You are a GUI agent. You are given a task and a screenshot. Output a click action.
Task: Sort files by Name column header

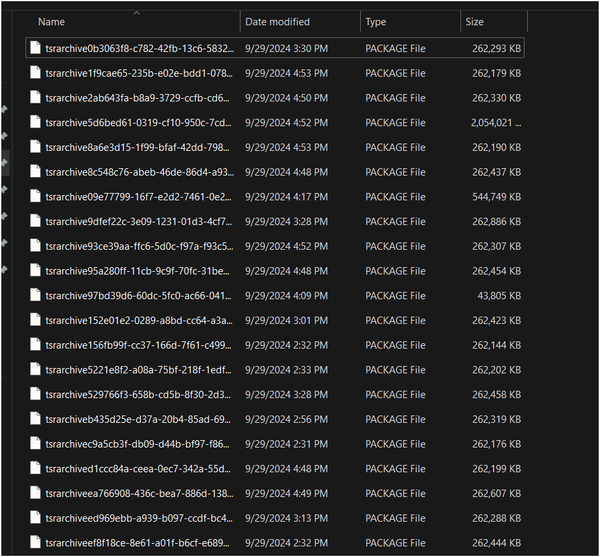(x=51, y=22)
